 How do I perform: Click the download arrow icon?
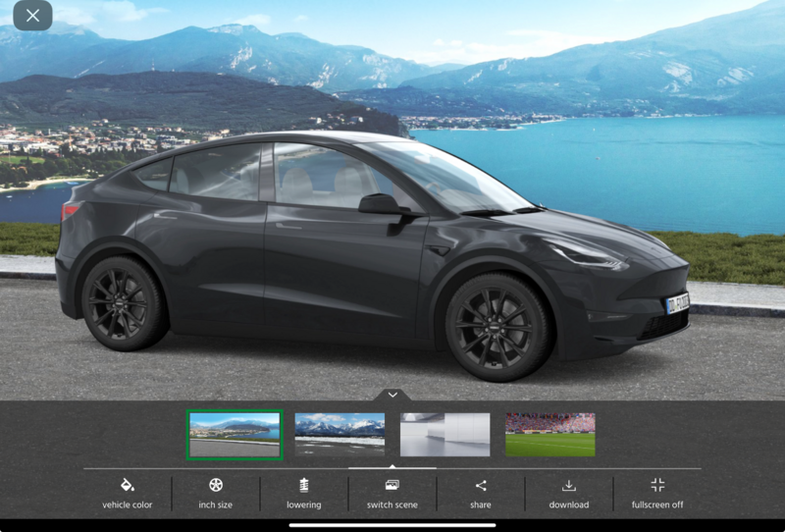tap(569, 485)
